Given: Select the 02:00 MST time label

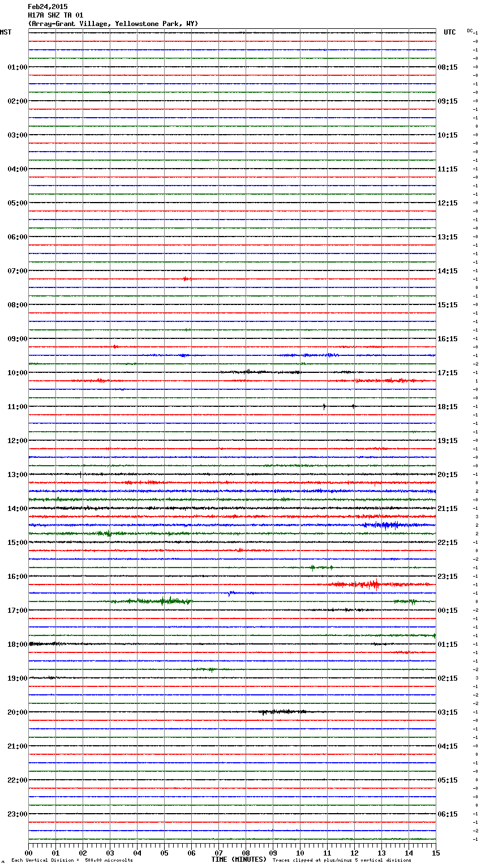Looking at the screenshot, I should point(17,101).
